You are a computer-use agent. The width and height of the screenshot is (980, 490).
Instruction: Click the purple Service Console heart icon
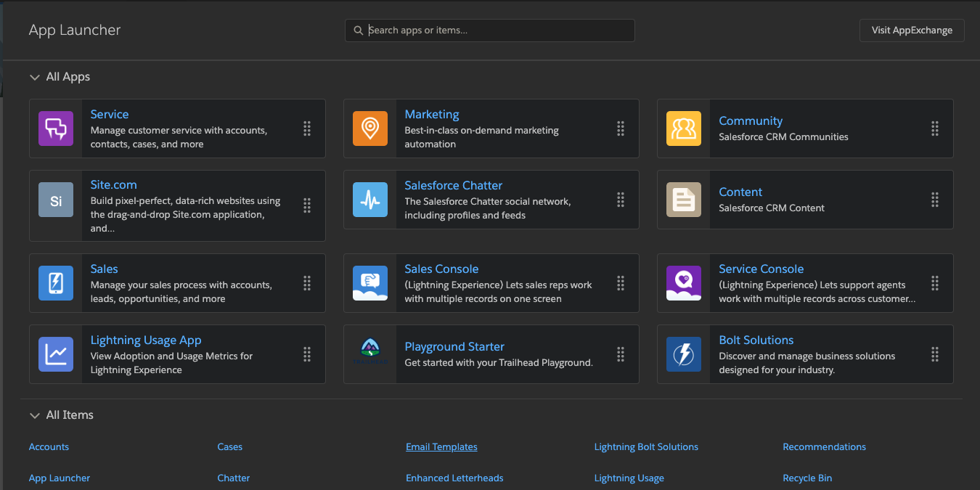[x=684, y=283]
